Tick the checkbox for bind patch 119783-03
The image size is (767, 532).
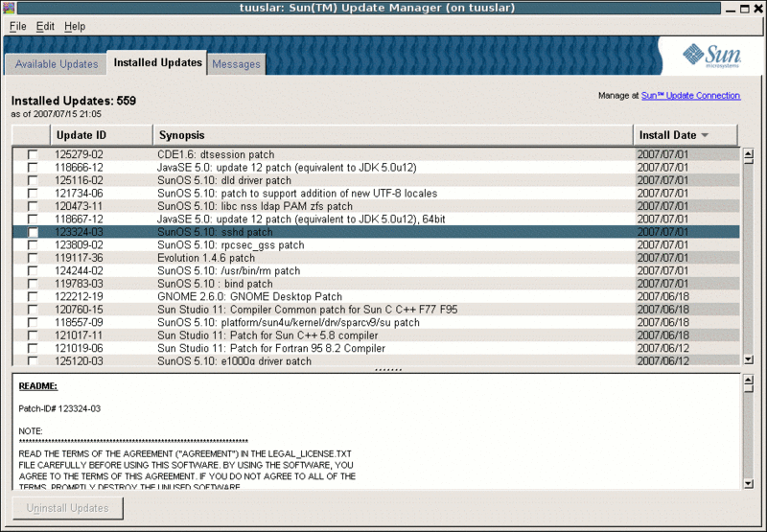[x=33, y=284]
